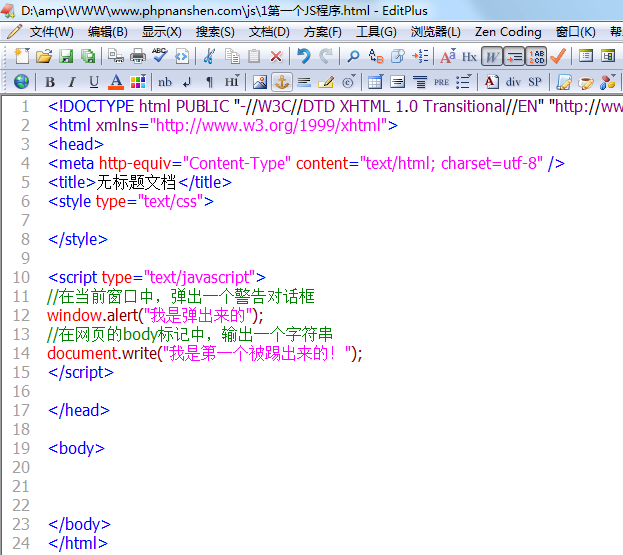Open Find with the magnifier icon
Screen dimensions: 623x555
click(353, 56)
